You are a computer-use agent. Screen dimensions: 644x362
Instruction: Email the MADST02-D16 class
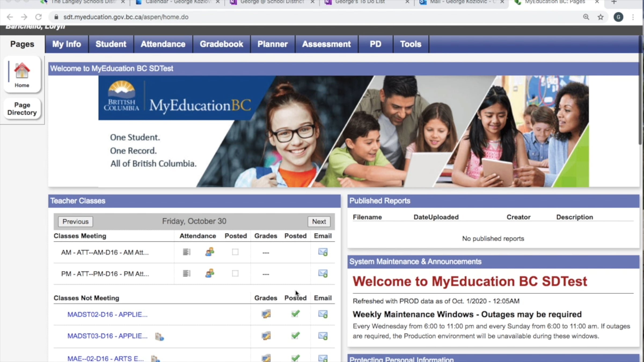click(323, 314)
